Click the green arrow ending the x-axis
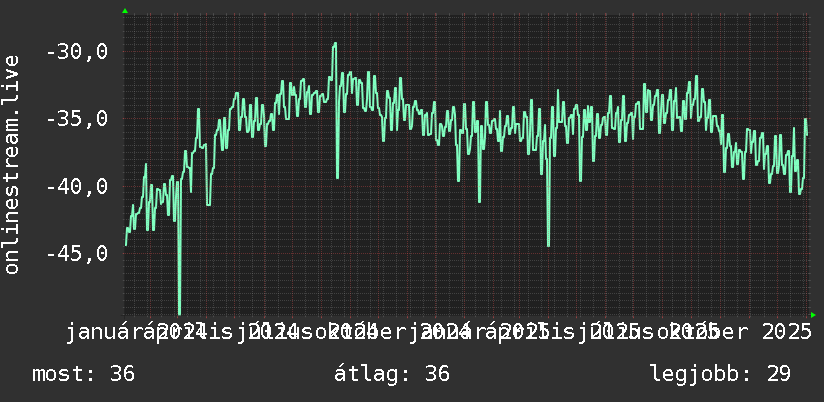The height and width of the screenshot is (402, 824). 813,315
